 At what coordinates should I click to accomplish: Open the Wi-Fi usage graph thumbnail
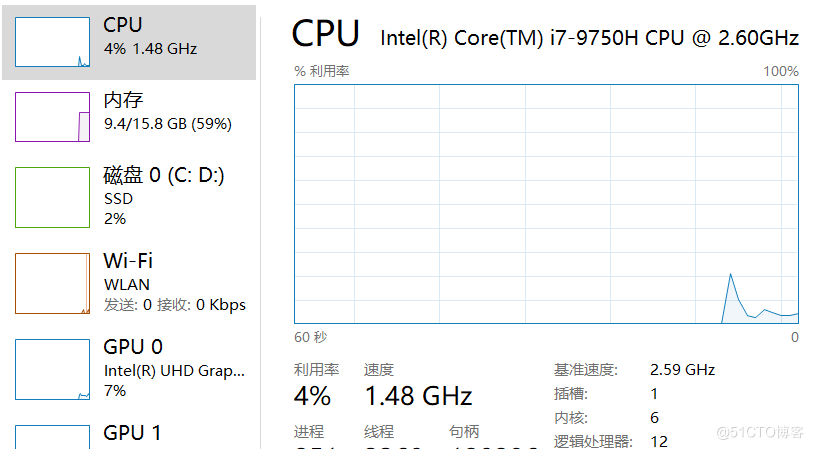(x=52, y=283)
